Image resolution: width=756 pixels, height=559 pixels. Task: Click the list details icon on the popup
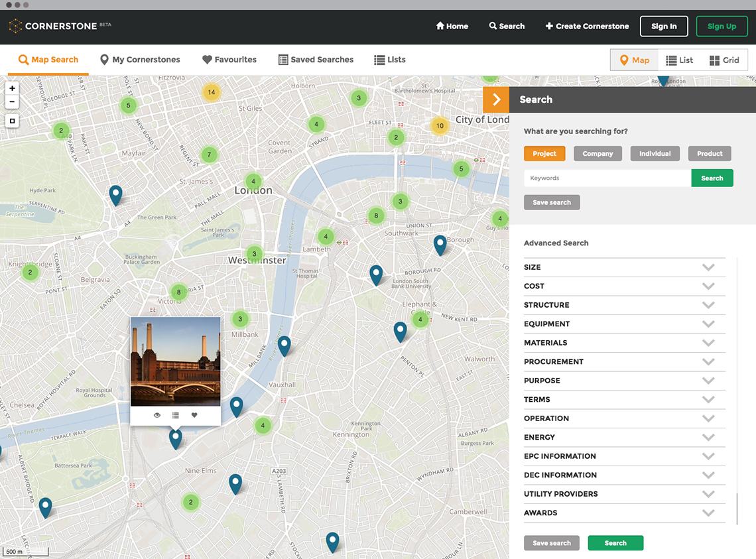[x=175, y=414]
